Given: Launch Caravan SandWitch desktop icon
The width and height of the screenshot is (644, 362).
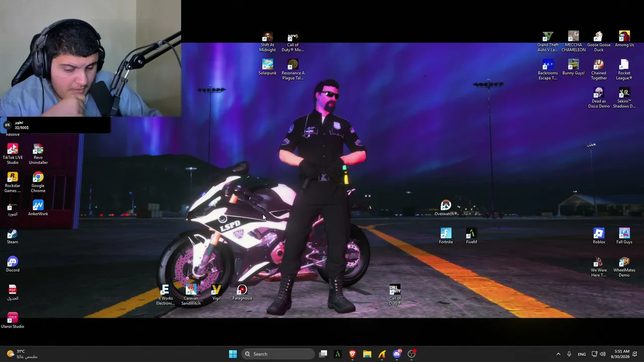Looking at the screenshot, I should tap(191, 295).
